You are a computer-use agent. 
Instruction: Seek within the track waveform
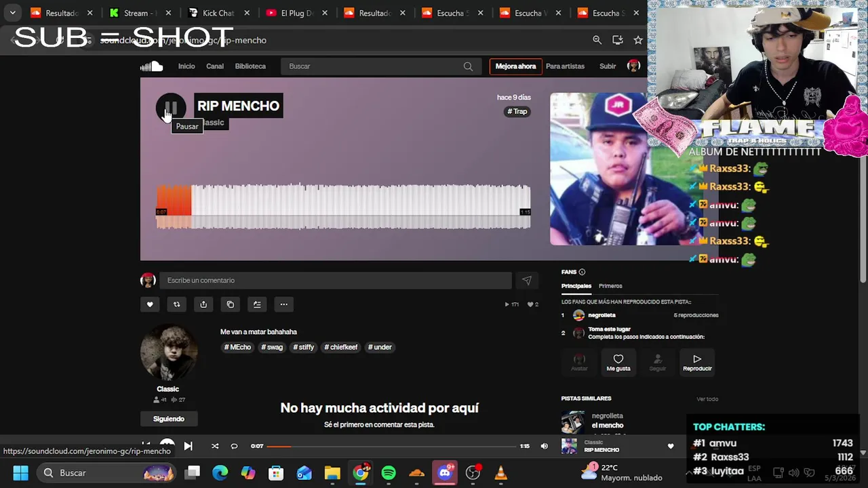click(343, 207)
